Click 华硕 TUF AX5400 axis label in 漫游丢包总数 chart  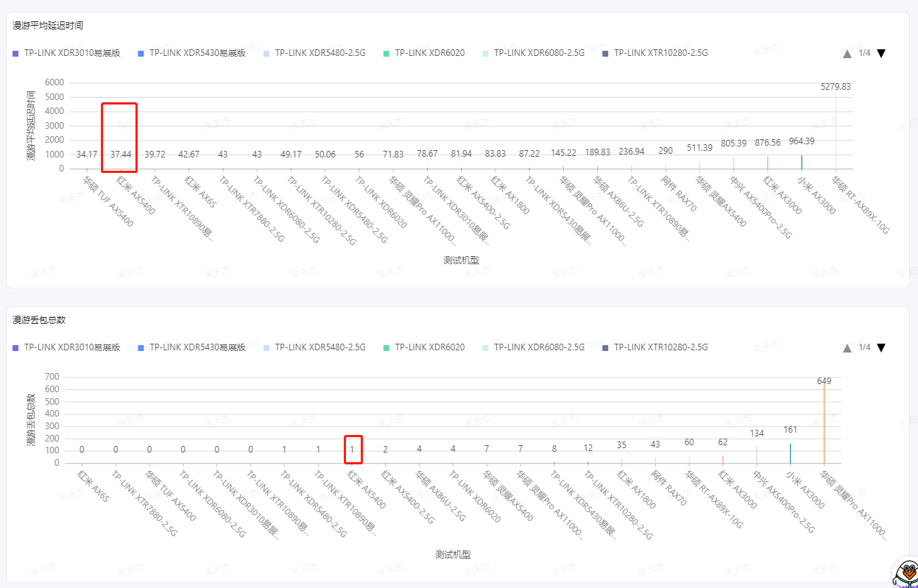170,495
